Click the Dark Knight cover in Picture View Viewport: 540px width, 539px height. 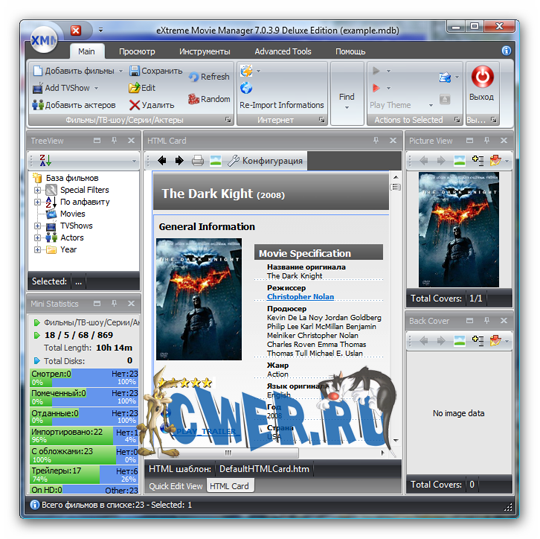tap(459, 229)
